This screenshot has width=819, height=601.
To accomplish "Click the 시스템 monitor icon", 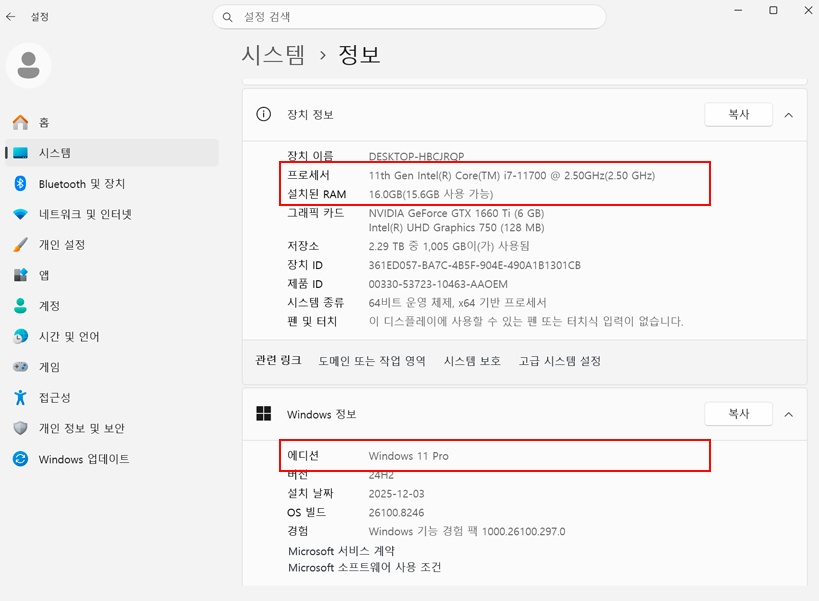I will click(20, 153).
